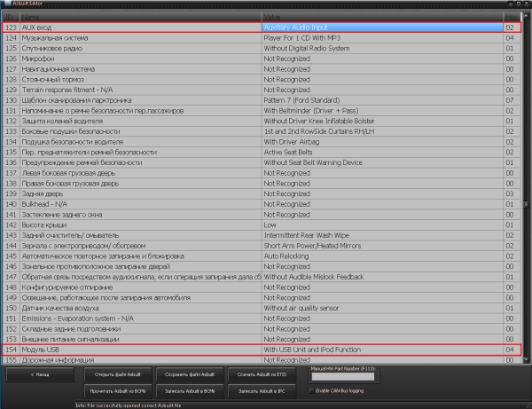This screenshot has width=532, height=409.
Task: Click 'Записать Asbuilt в BCMii' button
Action: (x=191, y=391)
